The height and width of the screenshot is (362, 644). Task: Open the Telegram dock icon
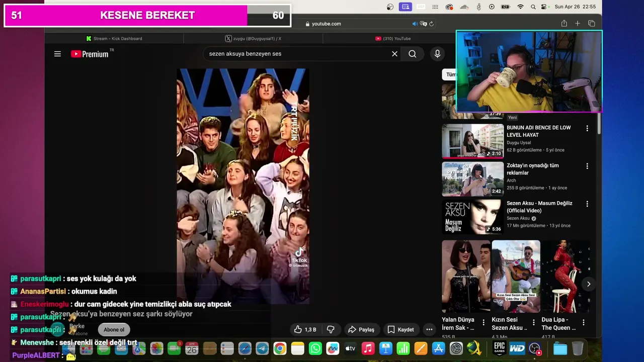[262, 348]
